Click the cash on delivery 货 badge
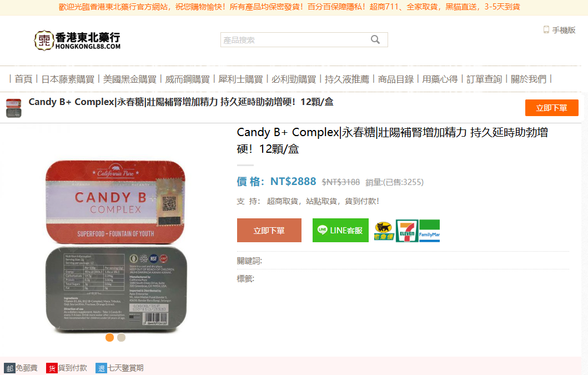Viewport: 588px width, 375px height. click(52, 368)
